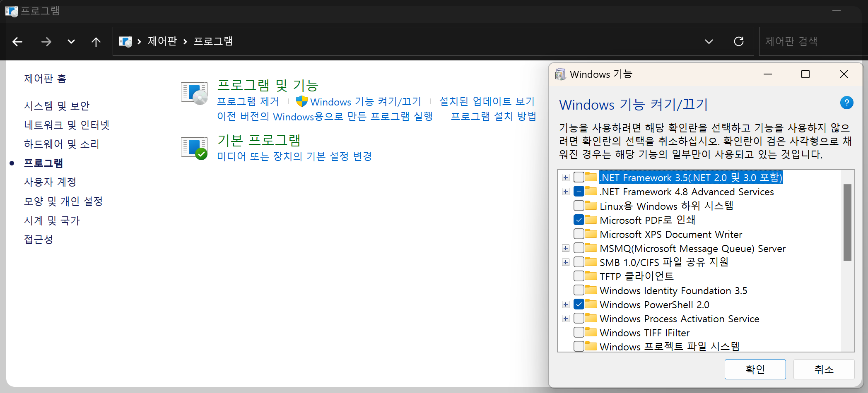Open the recent locations chevron
The image size is (868, 393).
click(x=71, y=41)
